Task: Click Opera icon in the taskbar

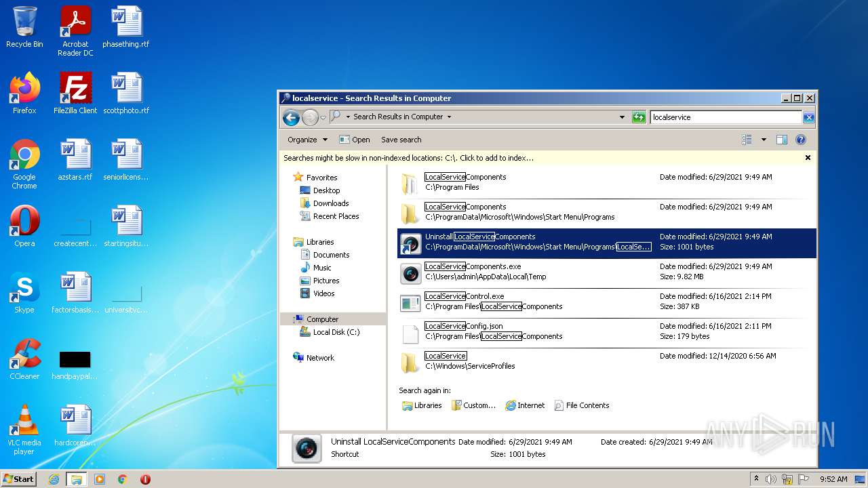Action: pos(145,479)
